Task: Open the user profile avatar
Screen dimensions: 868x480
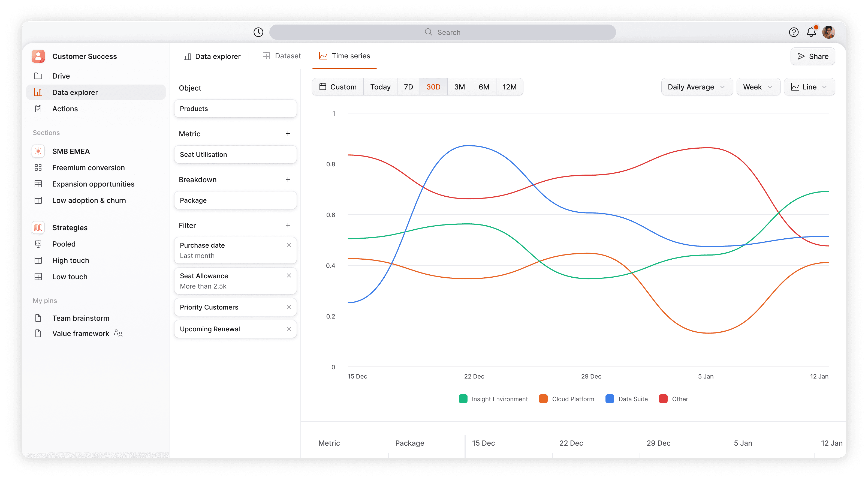Action: click(x=828, y=32)
